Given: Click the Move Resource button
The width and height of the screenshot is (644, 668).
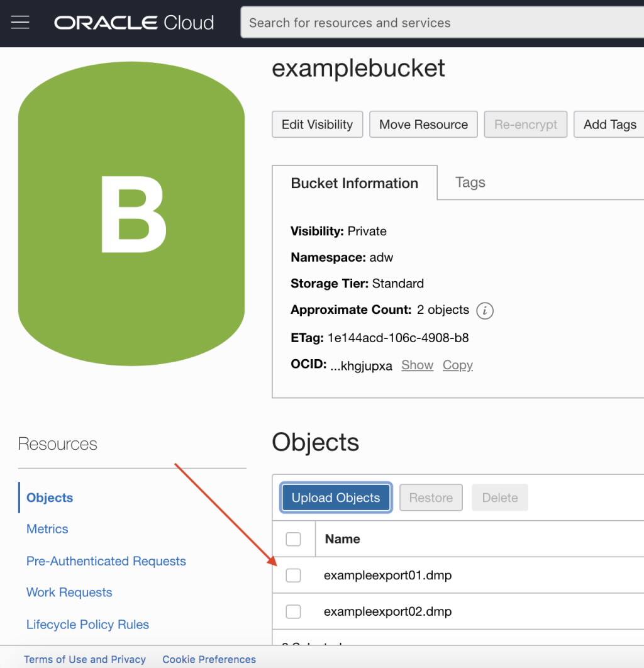Looking at the screenshot, I should point(423,124).
